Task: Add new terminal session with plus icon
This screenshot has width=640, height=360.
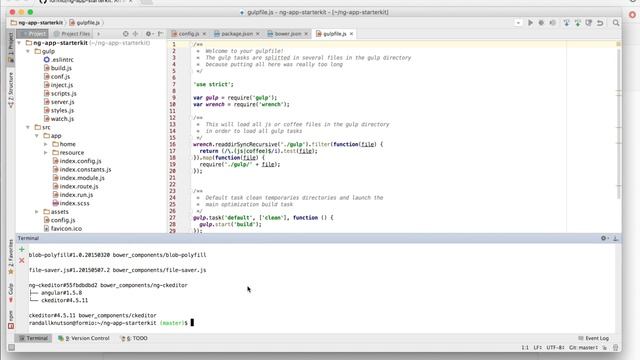Action: point(22,249)
